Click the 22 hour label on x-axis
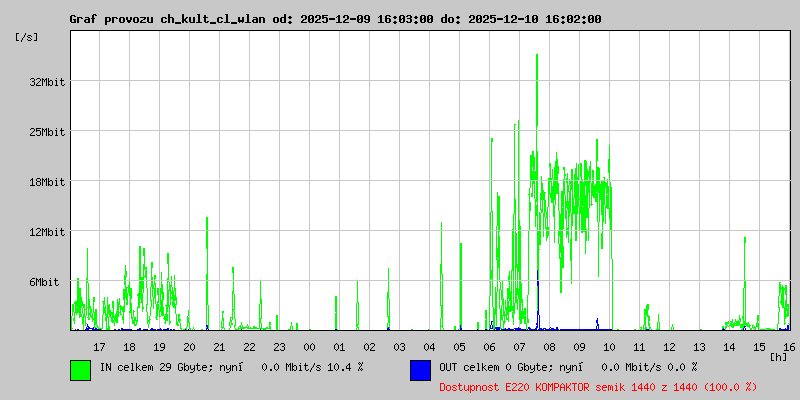Image resolution: width=800 pixels, height=400 pixels. point(249,347)
